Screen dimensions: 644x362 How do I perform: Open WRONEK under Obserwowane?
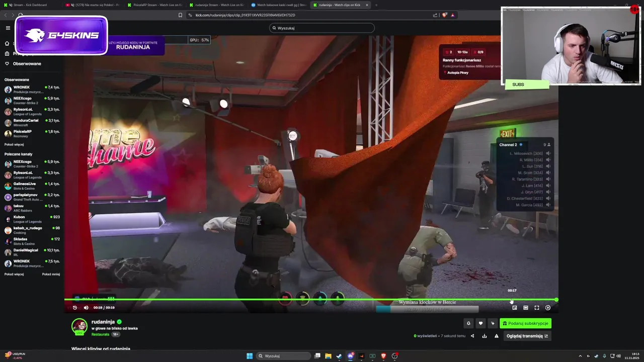(32, 89)
